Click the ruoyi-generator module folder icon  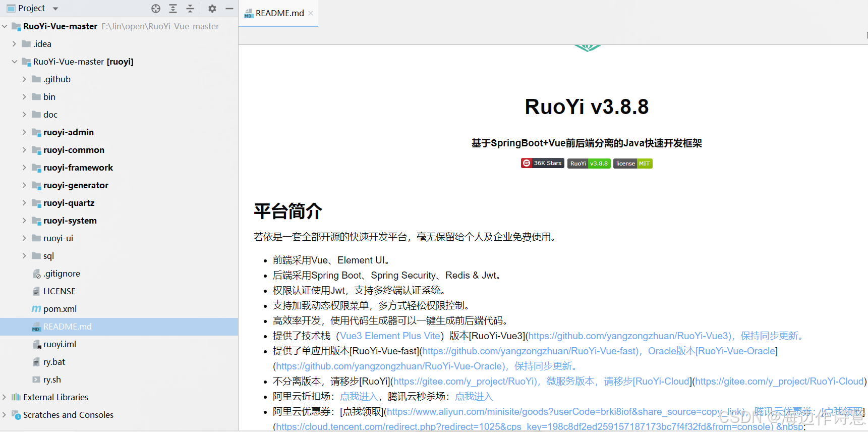(36, 185)
